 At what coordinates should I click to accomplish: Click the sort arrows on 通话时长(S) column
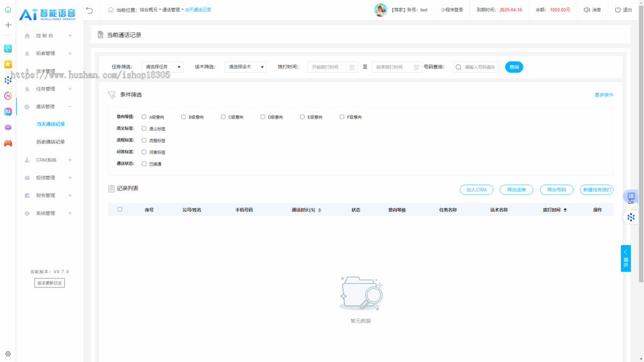[x=319, y=210]
